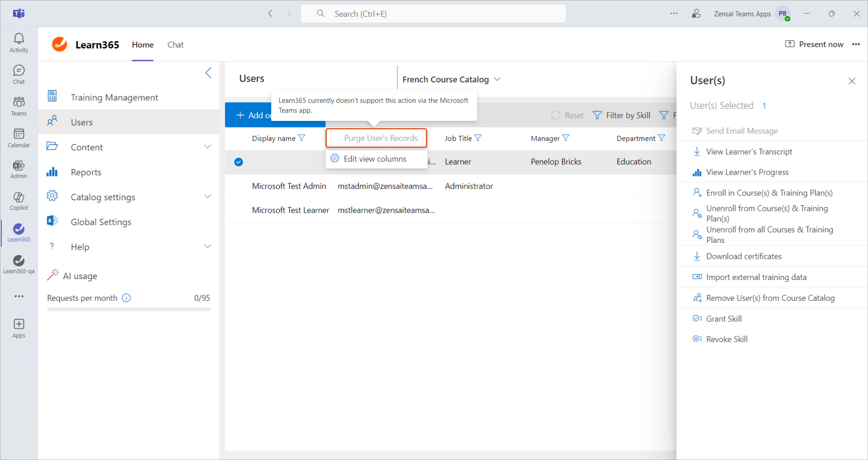
Task: Open Activity in Teams sidebar
Action: 19,43
